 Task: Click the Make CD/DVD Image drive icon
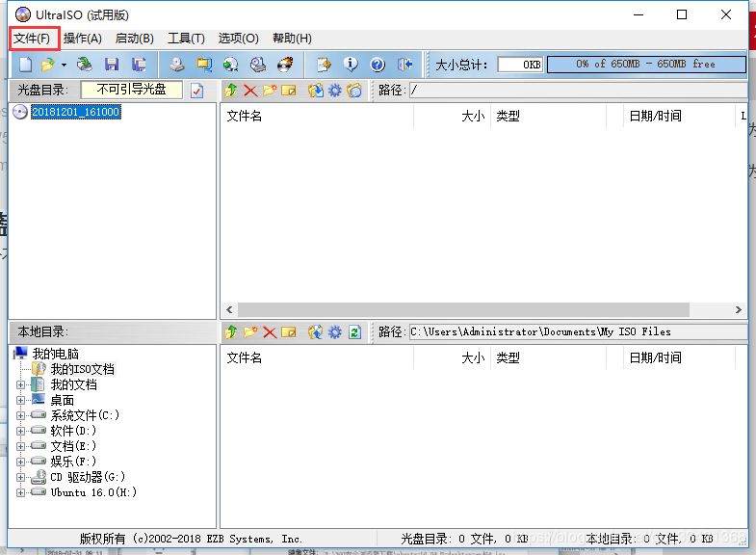point(177,65)
